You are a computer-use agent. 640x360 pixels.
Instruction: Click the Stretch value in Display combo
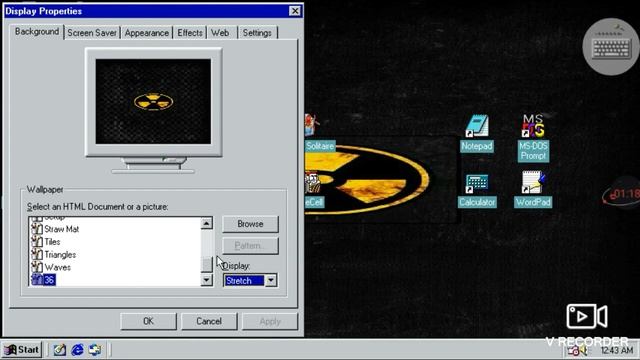[244, 280]
